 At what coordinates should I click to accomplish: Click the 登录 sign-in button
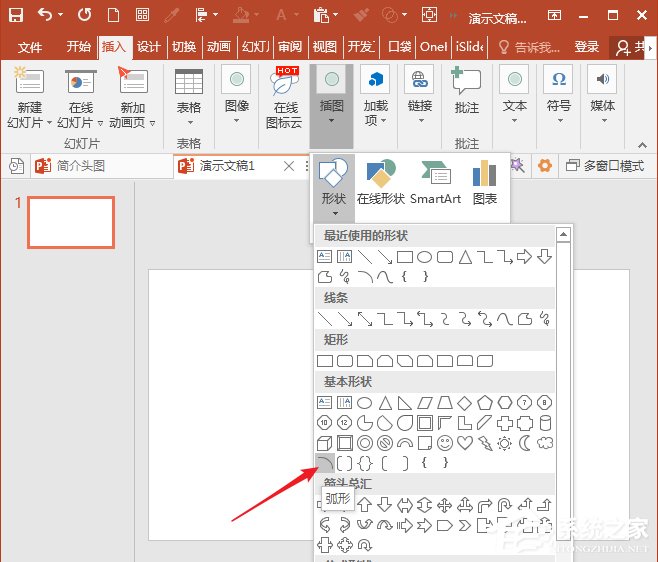(587, 47)
